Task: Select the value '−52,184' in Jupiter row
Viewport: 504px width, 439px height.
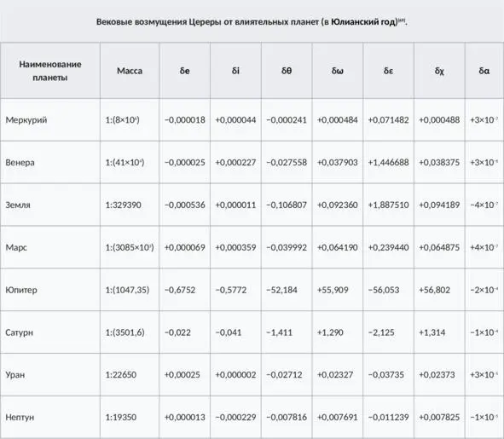Action: (x=281, y=290)
